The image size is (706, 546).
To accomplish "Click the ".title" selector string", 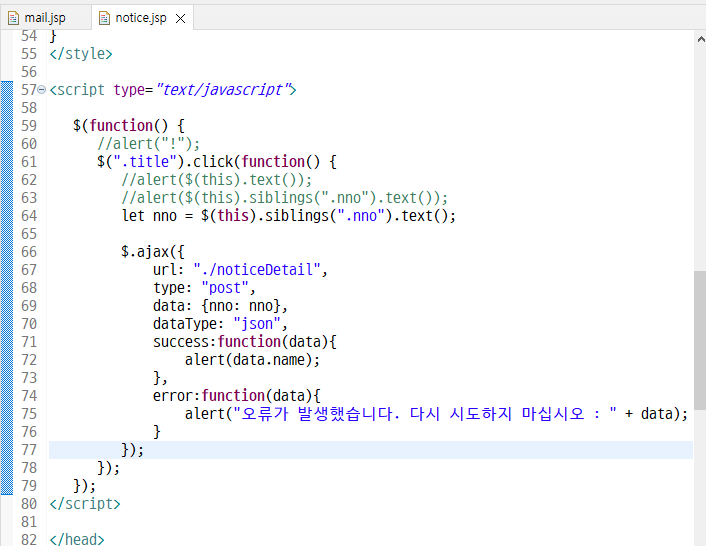I will click(145, 162).
